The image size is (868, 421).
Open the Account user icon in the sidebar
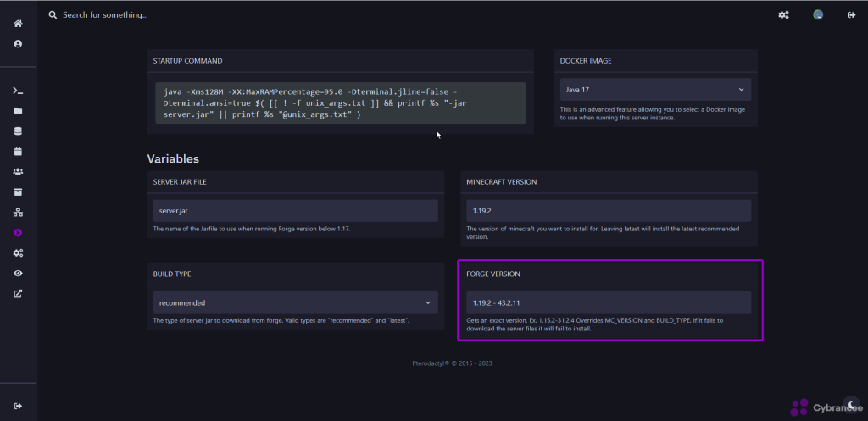point(18,44)
